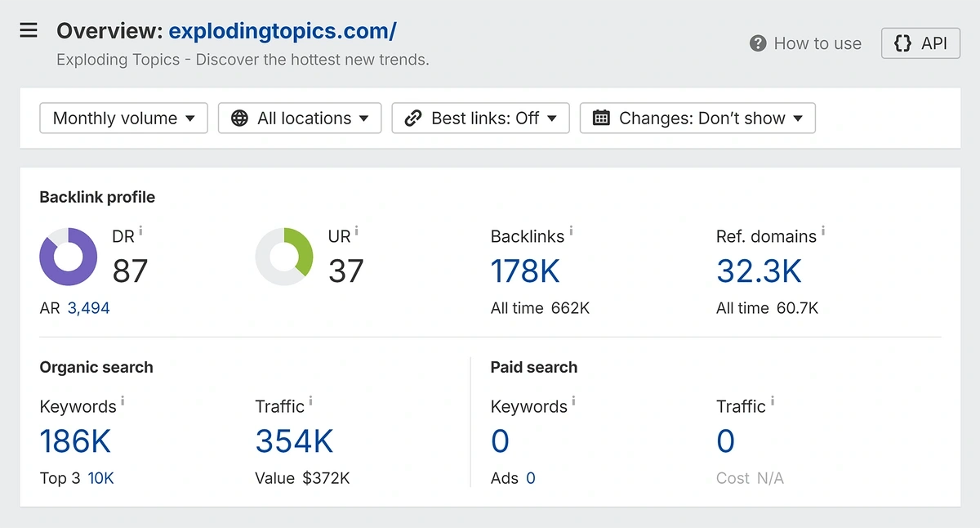Click the Cost N/A text

point(750,478)
